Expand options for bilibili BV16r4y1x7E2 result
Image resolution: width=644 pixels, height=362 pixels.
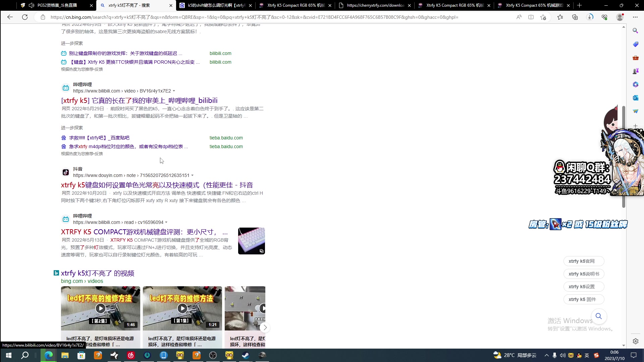click(174, 91)
